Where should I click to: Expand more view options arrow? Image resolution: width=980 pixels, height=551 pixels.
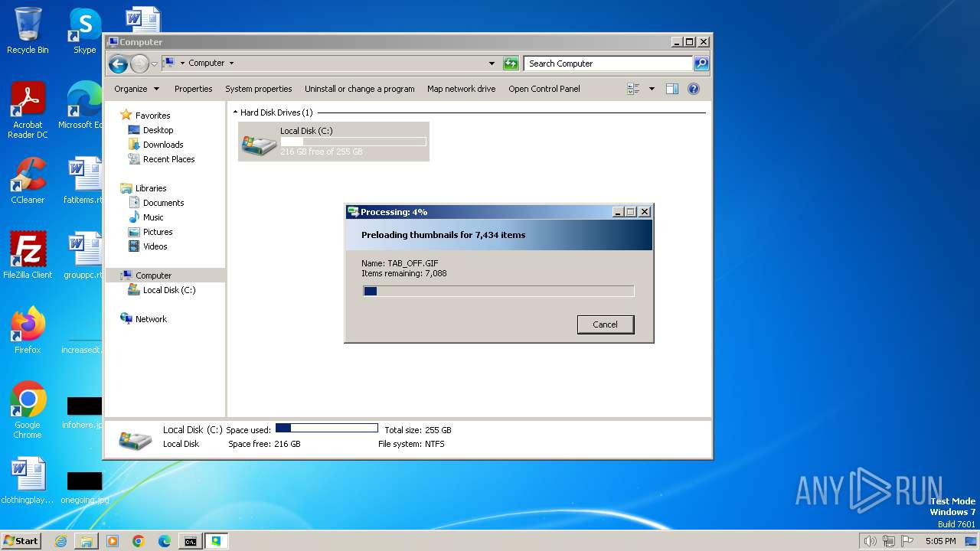tap(652, 89)
